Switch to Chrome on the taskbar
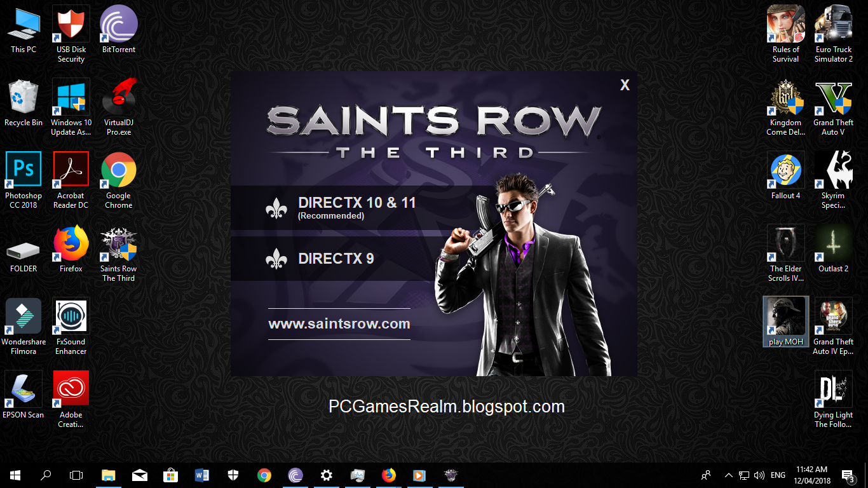The image size is (868, 488). 264,475
